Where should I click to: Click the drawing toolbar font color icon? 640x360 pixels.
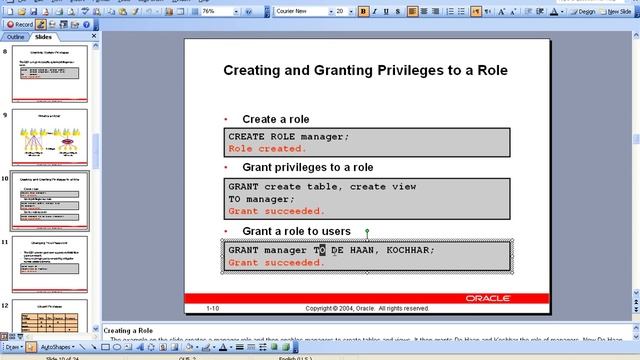223,347
